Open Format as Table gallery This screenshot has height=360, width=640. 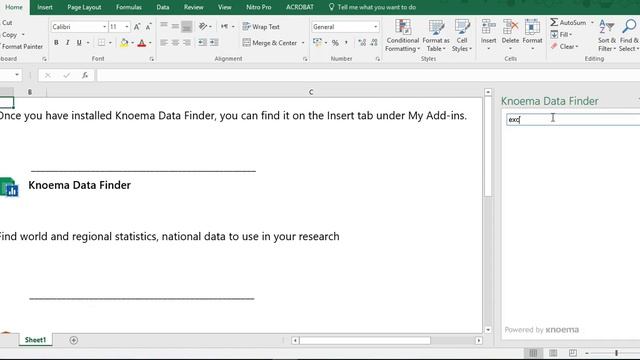[x=436, y=36]
